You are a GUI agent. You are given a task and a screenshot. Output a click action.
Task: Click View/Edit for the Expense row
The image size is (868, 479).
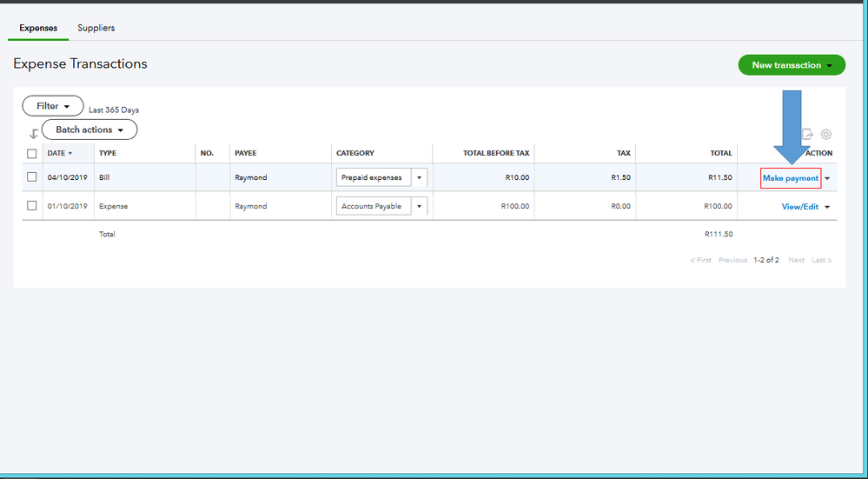(800, 207)
